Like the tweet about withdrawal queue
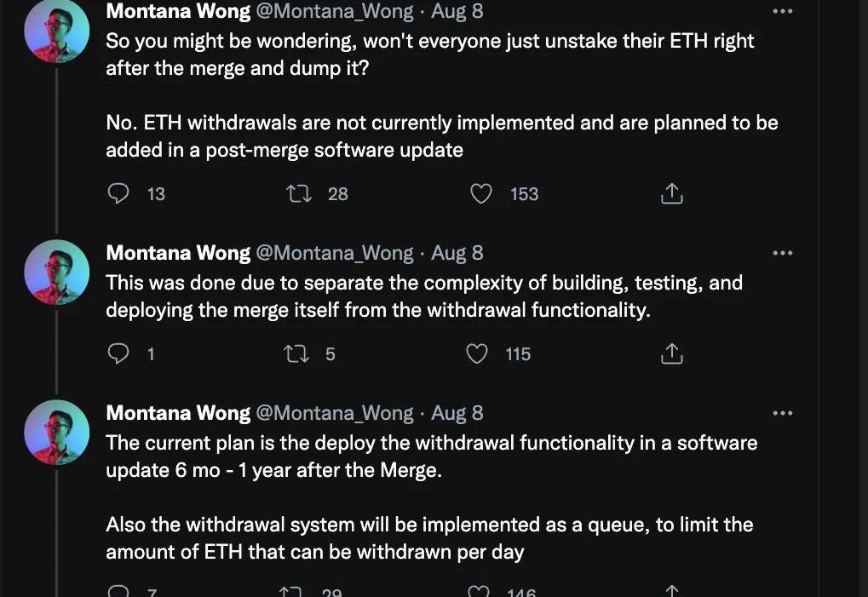 click(x=481, y=592)
